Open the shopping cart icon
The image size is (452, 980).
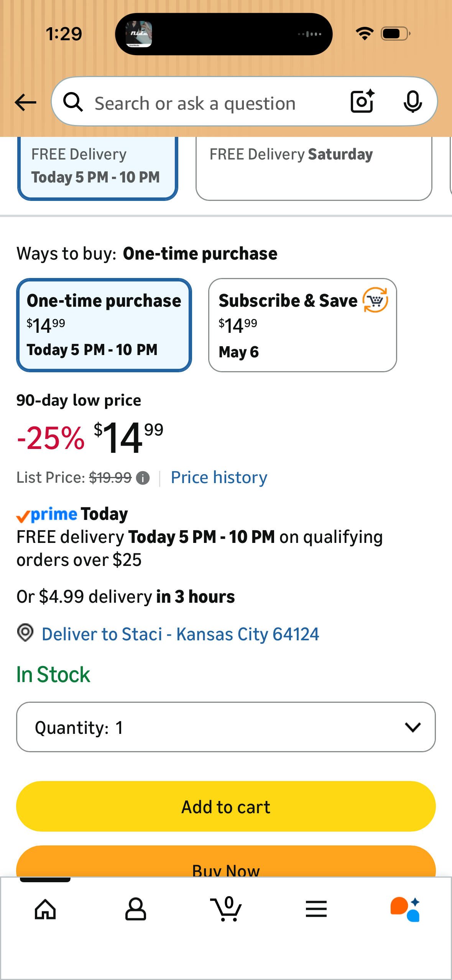[x=226, y=909]
